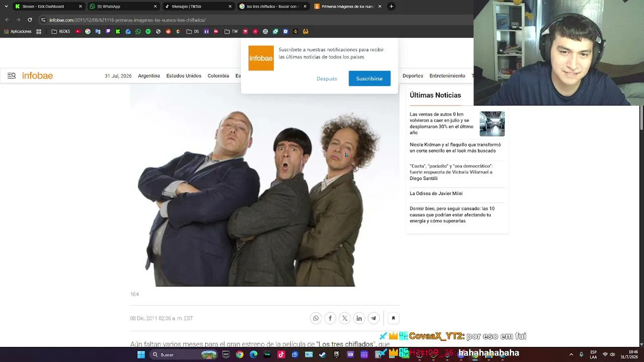644x362 pixels.
Task: Switch to WhatsApp tab
Action: click(x=123, y=7)
